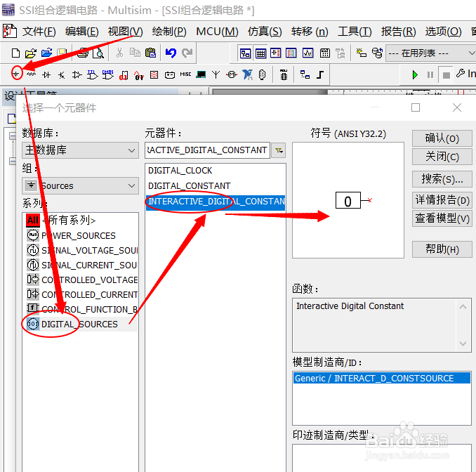The height and width of the screenshot is (472, 476).
Task: Open the 文件(F) menu
Action: (39, 32)
